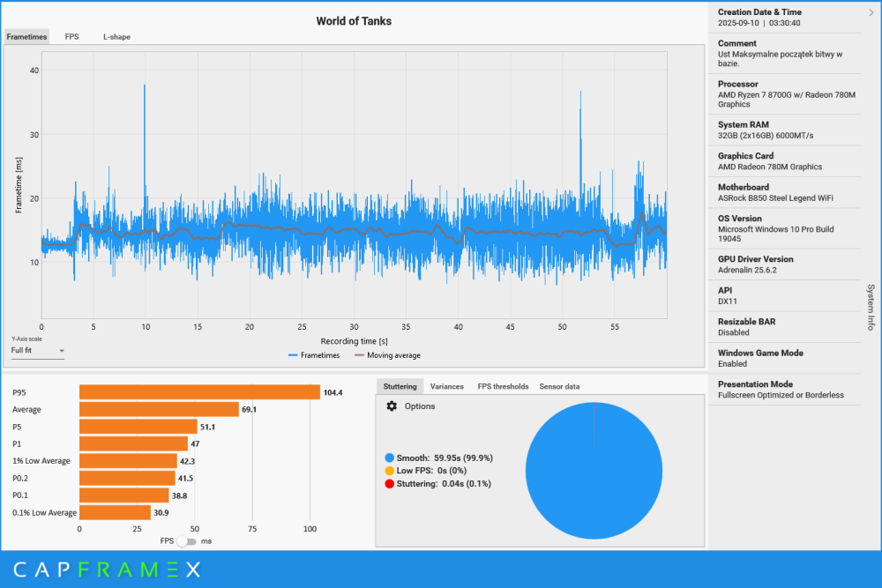Viewport: 882px width, 588px height.
Task: Switch to the FPS graph tab
Action: (x=71, y=37)
